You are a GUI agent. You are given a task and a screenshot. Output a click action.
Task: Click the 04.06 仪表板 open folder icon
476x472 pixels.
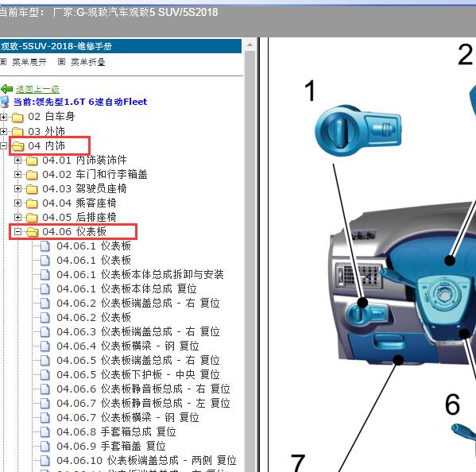[32, 232]
